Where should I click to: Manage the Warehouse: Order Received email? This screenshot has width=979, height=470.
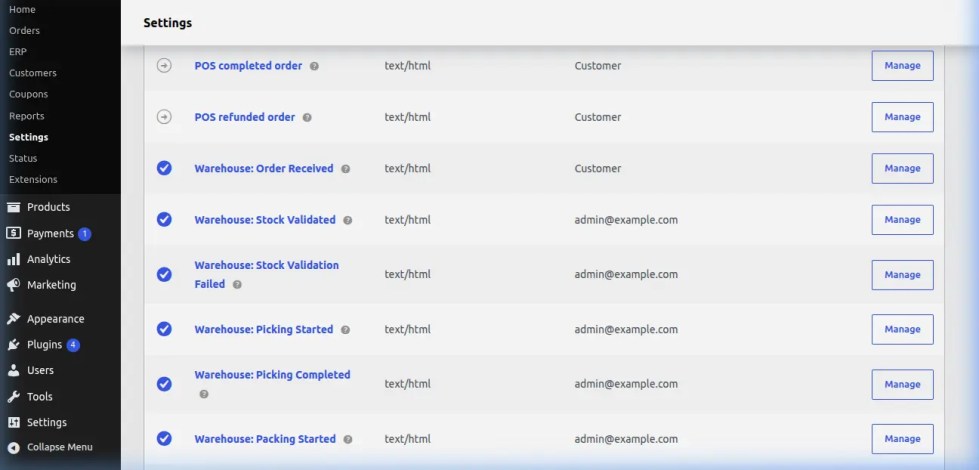(902, 169)
